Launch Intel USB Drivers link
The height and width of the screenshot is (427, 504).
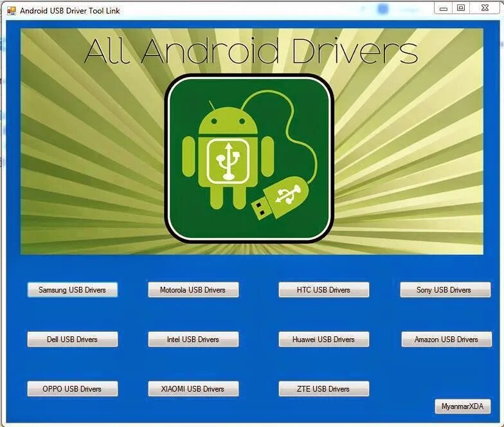pos(193,340)
